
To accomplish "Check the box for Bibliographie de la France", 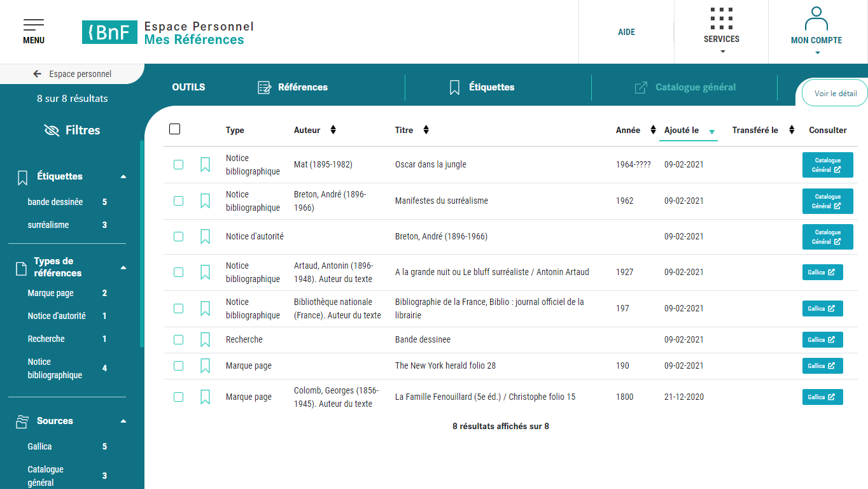I will (178, 308).
